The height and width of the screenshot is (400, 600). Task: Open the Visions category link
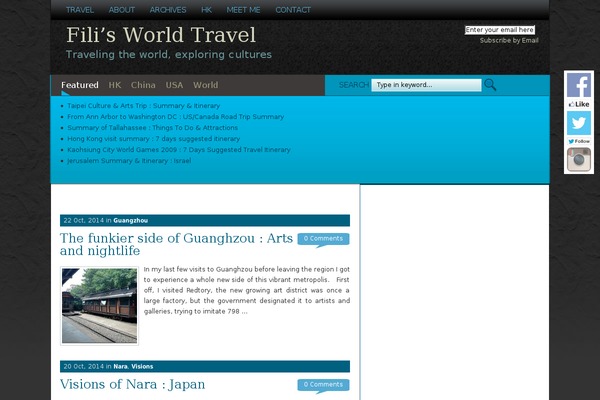142,367
